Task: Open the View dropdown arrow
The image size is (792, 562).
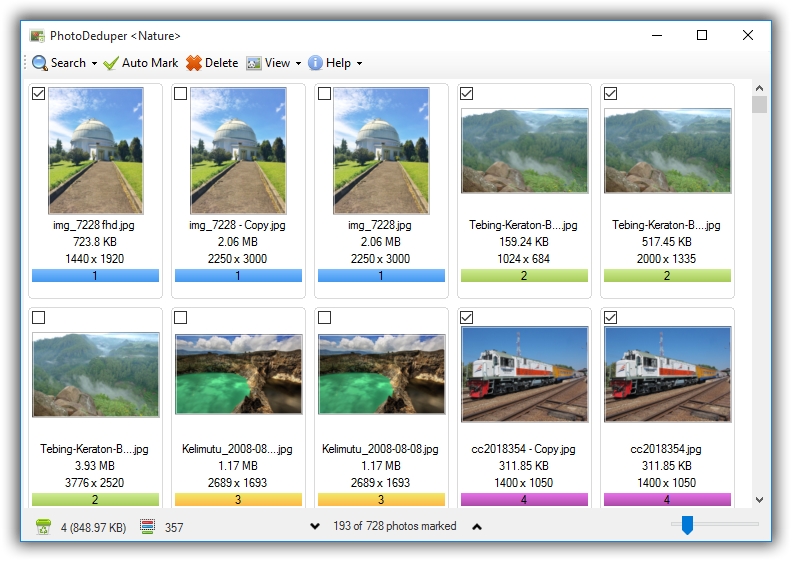Action: point(298,64)
